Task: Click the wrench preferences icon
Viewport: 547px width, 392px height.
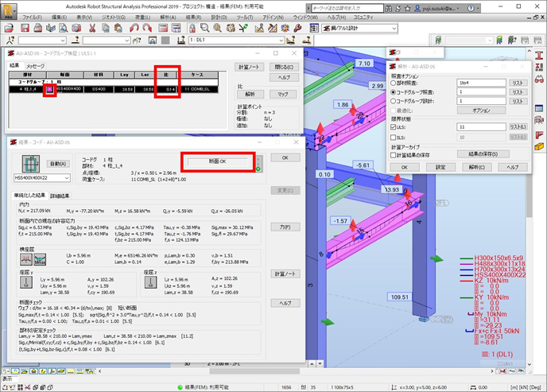Action: (297, 29)
